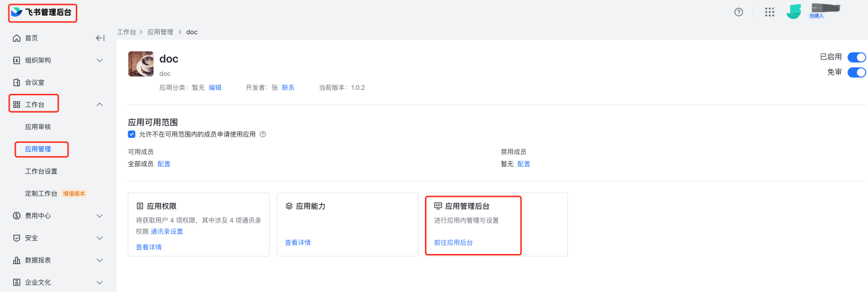Click 编辑 next to 应用分类
Image resolution: width=868 pixels, height=292 pixels.
(215, 87)
